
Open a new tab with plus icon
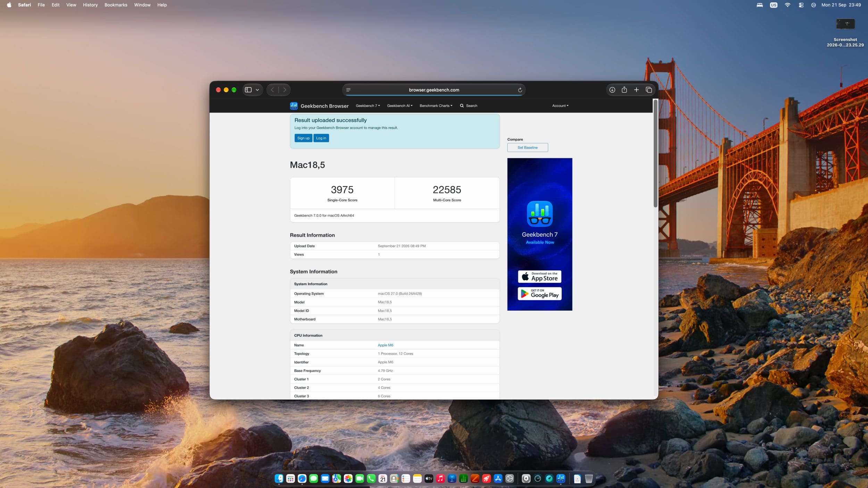tap(636, 90)
